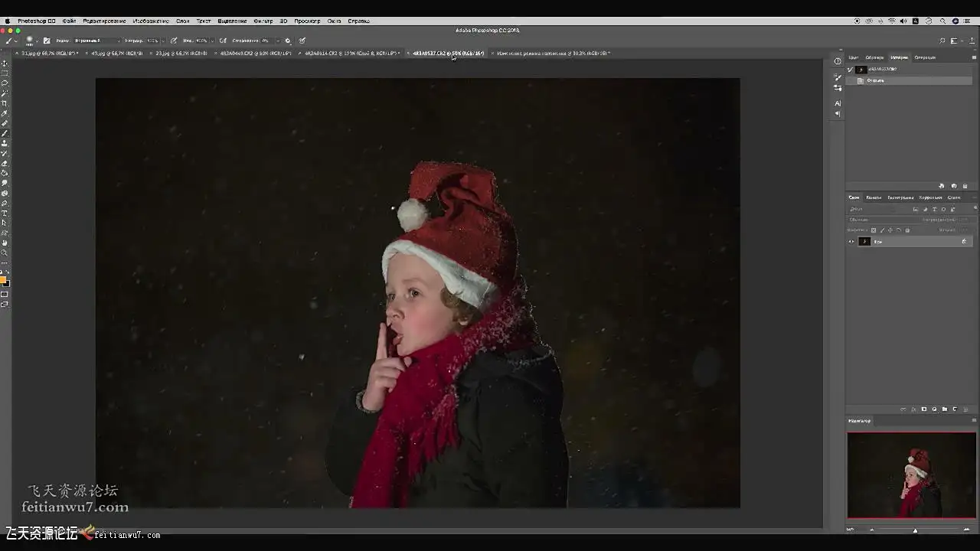Viewport: 980px width, 551px height.
Task: Delete current state in History panel
Action: [965, 186]
